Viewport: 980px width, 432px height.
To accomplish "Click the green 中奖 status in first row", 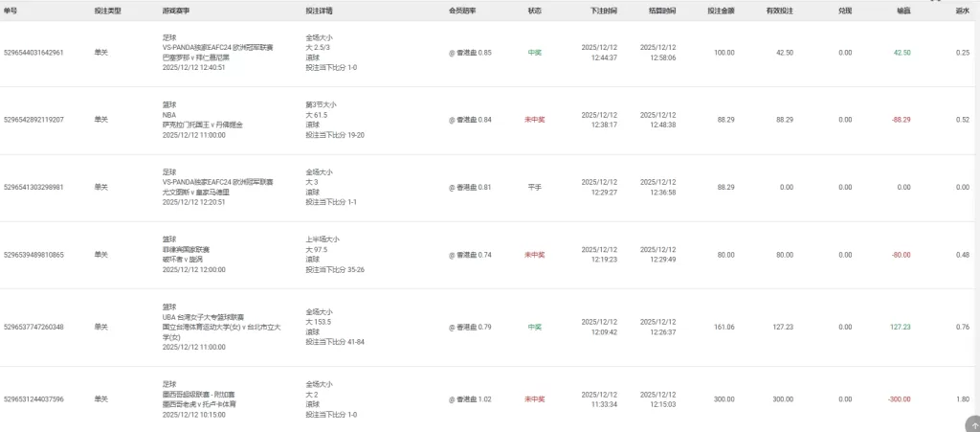I will tap(534, 53).
